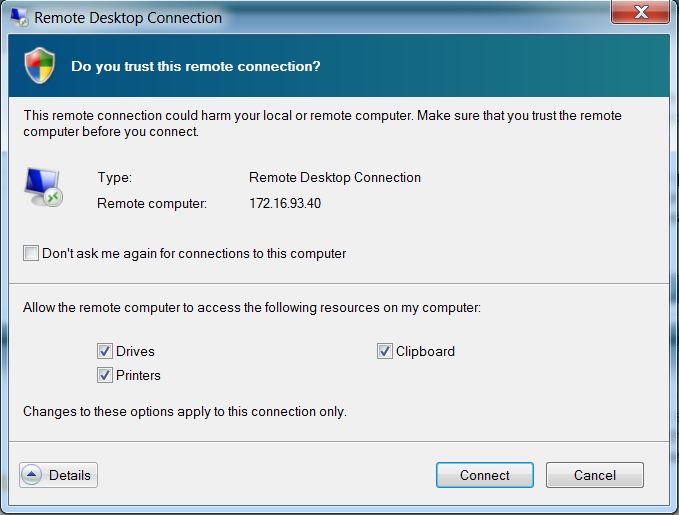
Task: Click the security shield icon in the banner
Action: 40,65
